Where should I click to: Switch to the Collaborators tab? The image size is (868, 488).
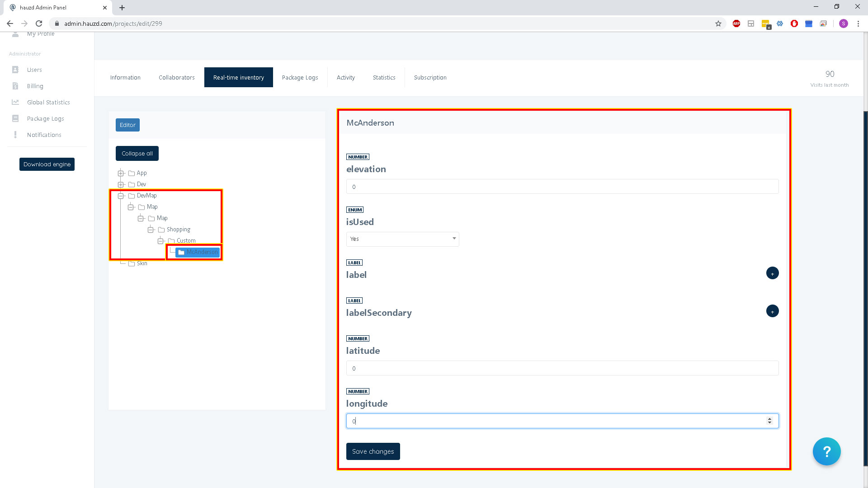tap(176, 77)
